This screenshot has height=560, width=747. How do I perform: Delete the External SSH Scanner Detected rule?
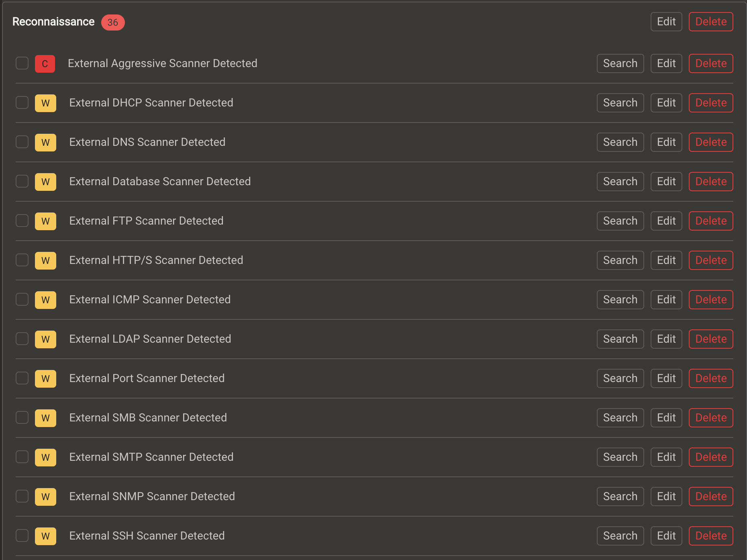[711, 536]
